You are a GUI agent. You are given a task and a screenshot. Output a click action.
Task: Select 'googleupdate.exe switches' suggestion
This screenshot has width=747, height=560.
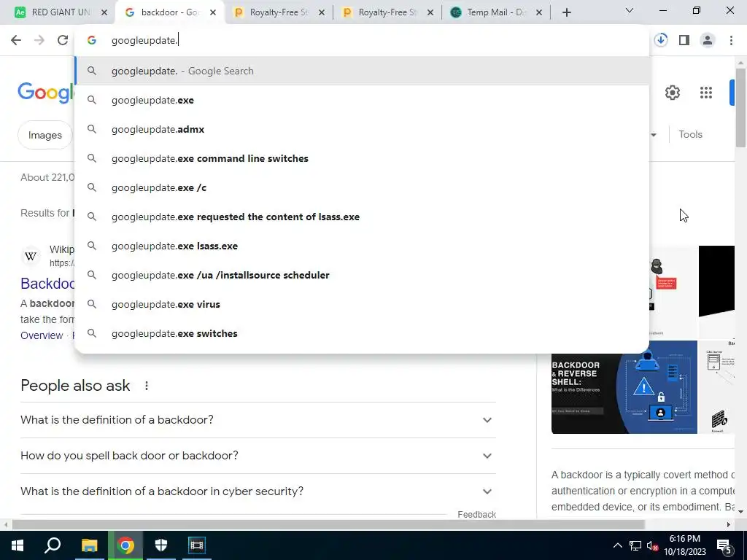[362, 333]
